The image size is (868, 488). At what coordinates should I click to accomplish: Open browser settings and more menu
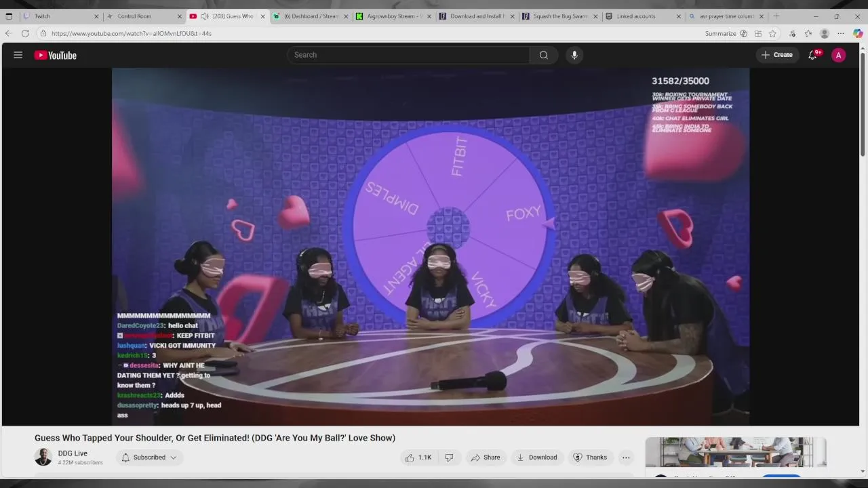click(x=841, y=33)
